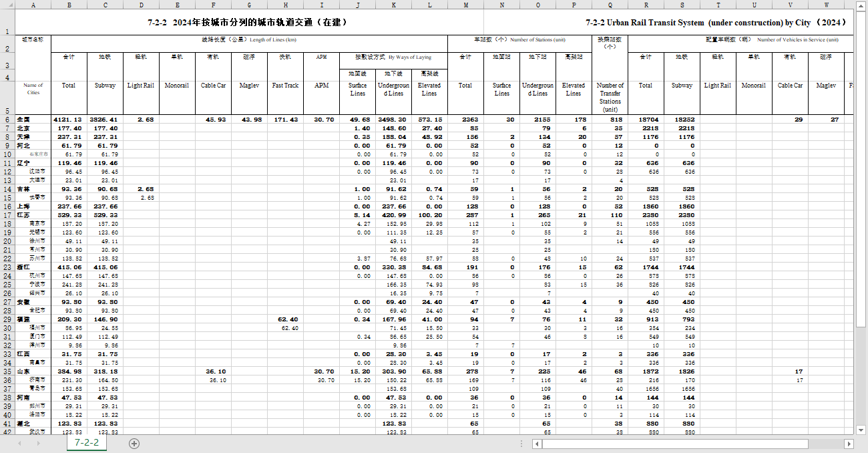Click the 'Urban Rail Transit System' English title

(x=717, y=22)
